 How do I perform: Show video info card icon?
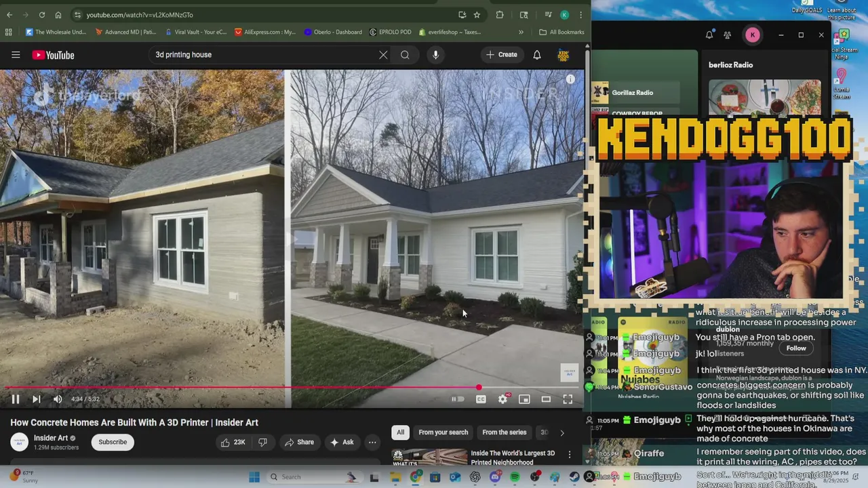(x=570, y=79)
